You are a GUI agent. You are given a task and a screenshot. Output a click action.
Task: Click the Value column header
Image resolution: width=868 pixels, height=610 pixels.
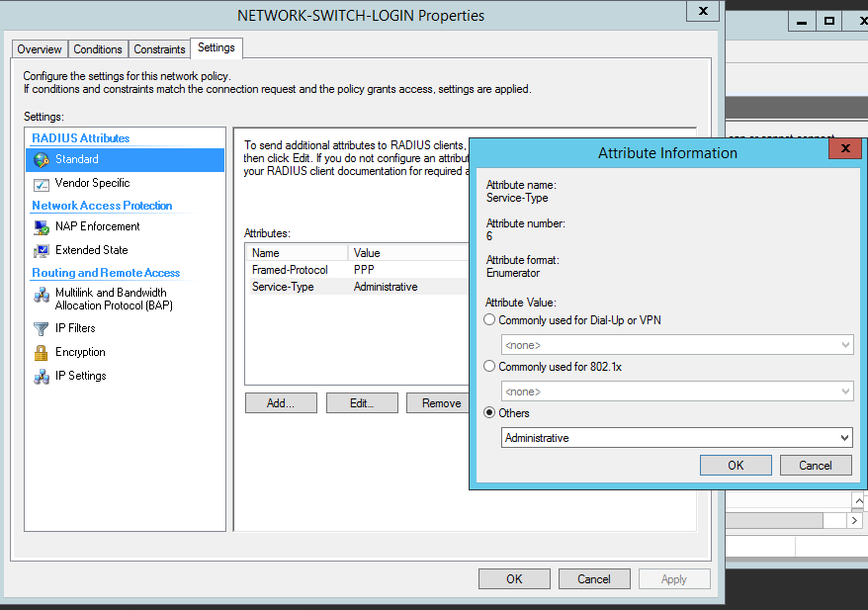coord(408,253)
